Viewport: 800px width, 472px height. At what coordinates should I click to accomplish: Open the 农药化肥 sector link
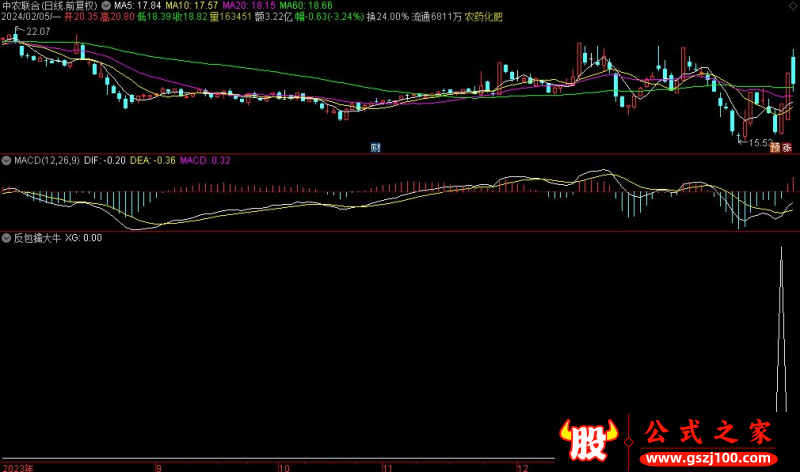point(484,17)
